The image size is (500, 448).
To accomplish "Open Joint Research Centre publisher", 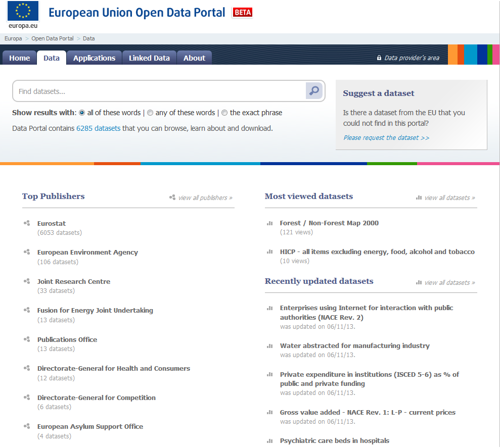I will pos(74,281).
